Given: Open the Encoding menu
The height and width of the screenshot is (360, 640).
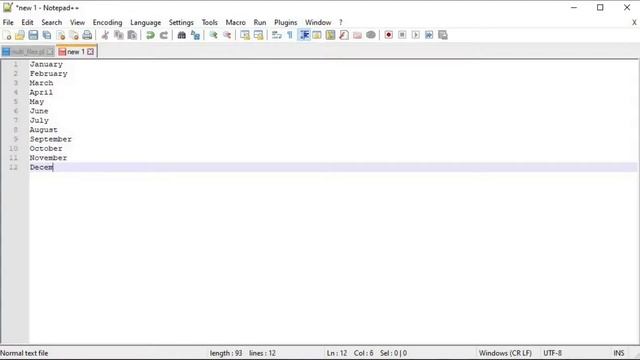Looking at the screenshot, I should [x=107, y=22].
